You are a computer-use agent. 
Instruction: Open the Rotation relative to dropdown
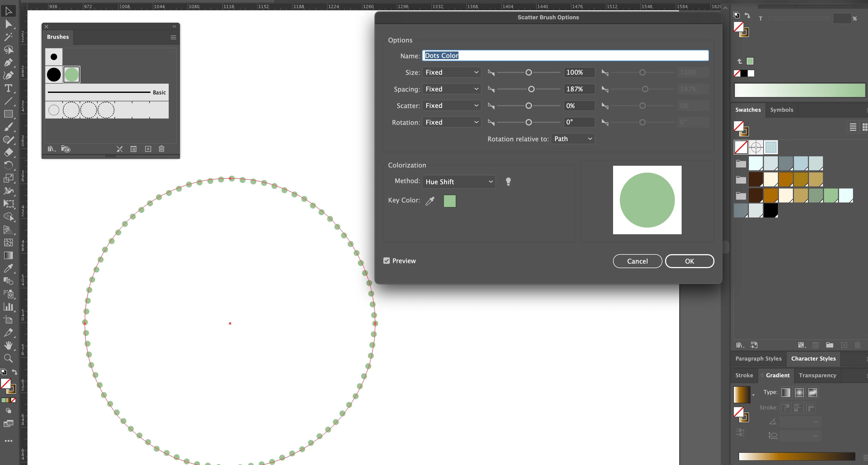click(572, 139)
